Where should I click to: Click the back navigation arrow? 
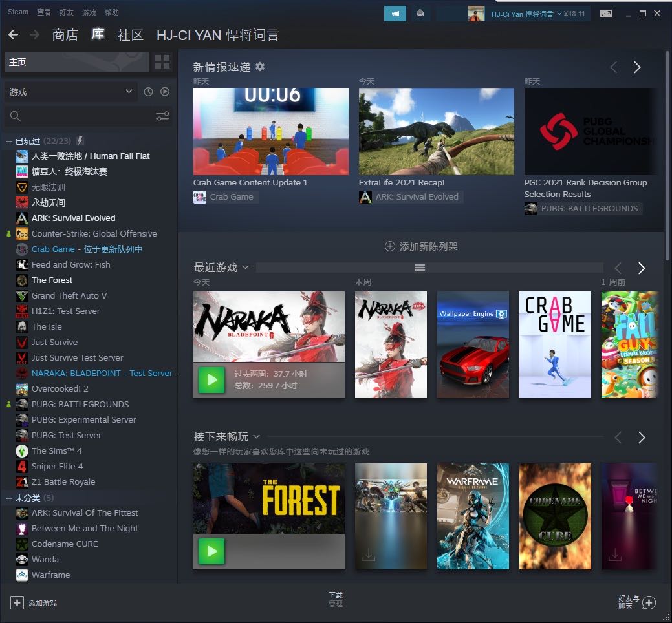click(13, 35)
